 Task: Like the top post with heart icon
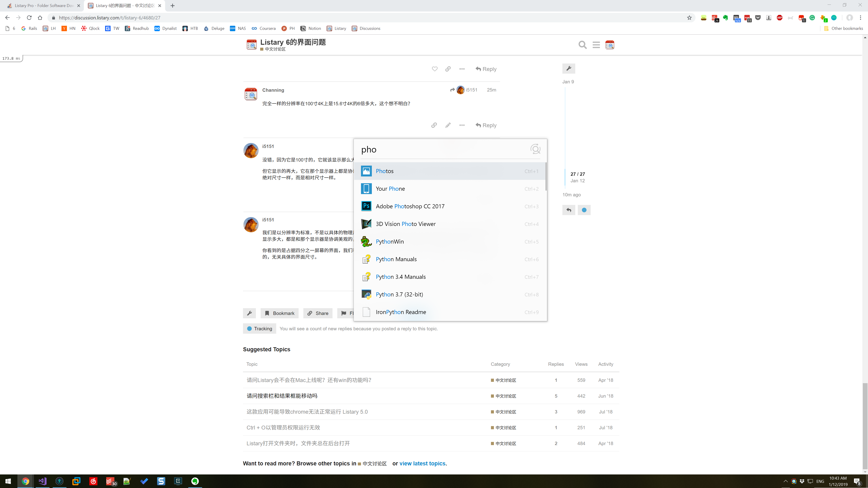click(x=435, y=69)
